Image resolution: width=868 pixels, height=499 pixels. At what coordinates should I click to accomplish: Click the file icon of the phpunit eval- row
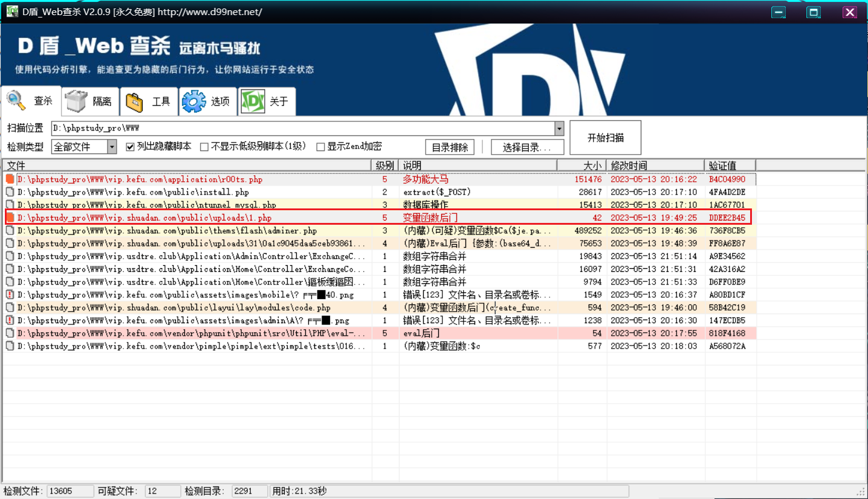click(x=10, y=333)
